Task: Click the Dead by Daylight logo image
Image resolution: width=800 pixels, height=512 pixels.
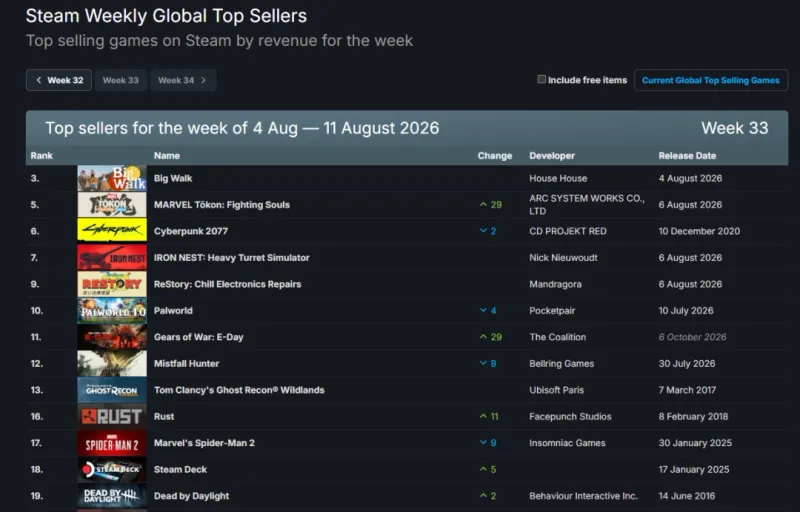Action: pos(112,496)
